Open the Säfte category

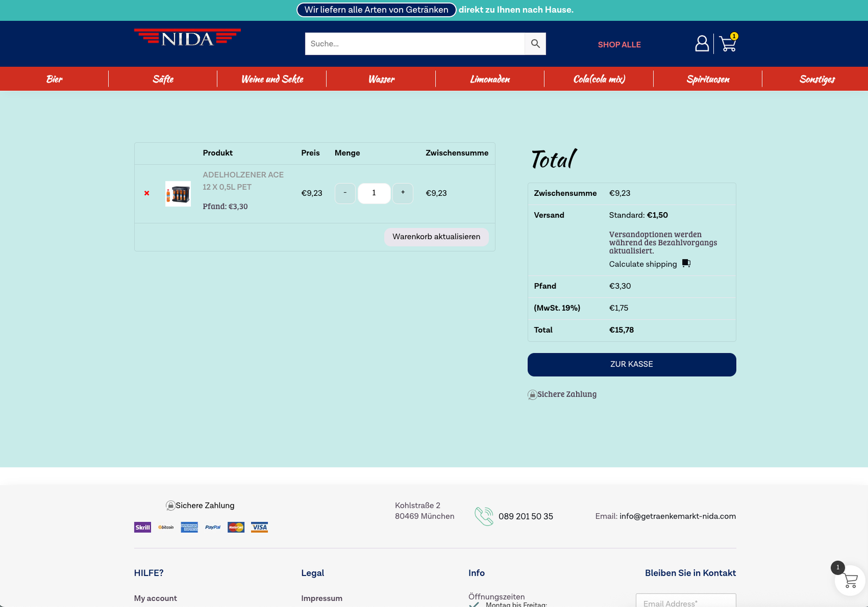click(163, 79)
